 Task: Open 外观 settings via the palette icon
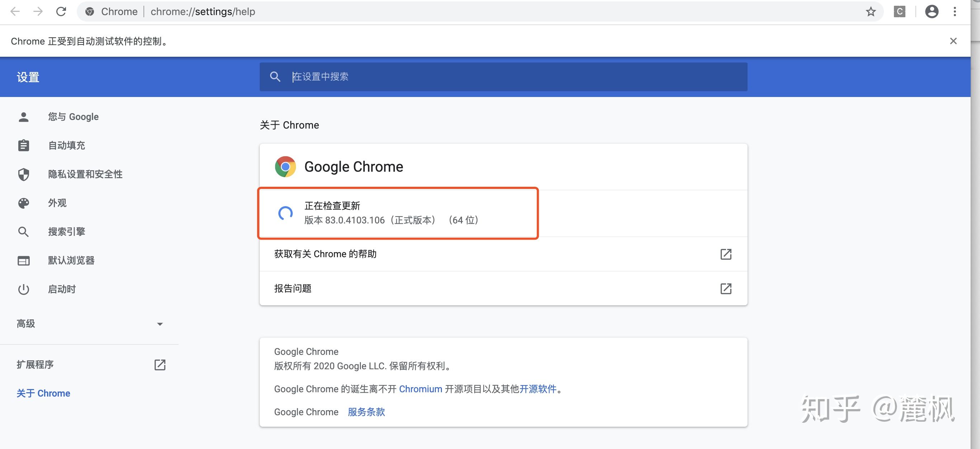(24, 203)
